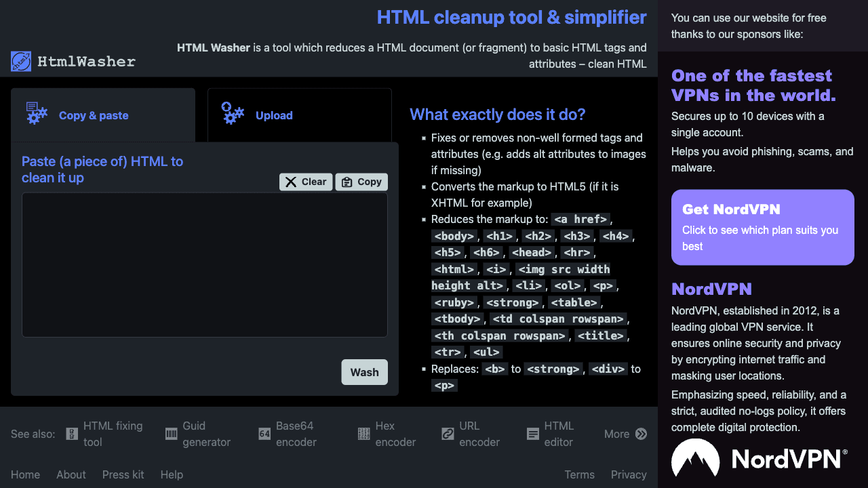Open the Privacy link
The image size is (868, 488).
[x=629, y=474]
